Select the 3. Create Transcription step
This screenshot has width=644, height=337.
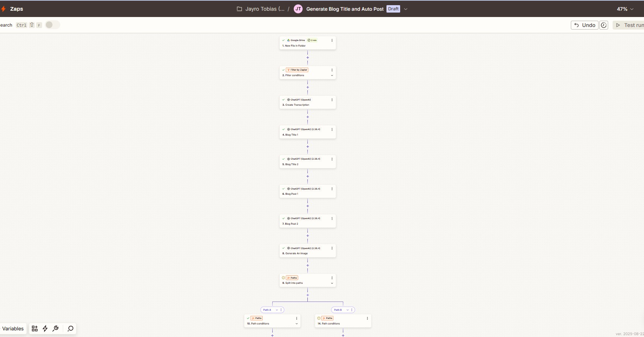coord(307,102)
